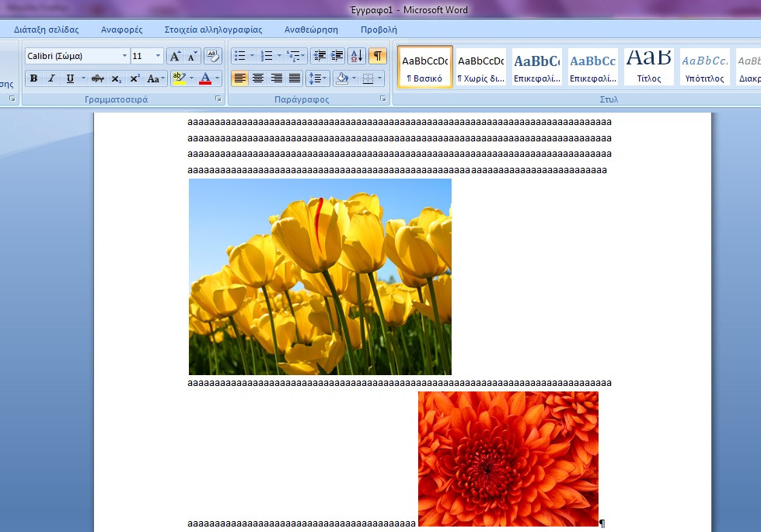The height and width of the screenshot is (532, 761).
Task: Open the Στοιχεία αλληλογραφίας tab
Action: [213, 30]
